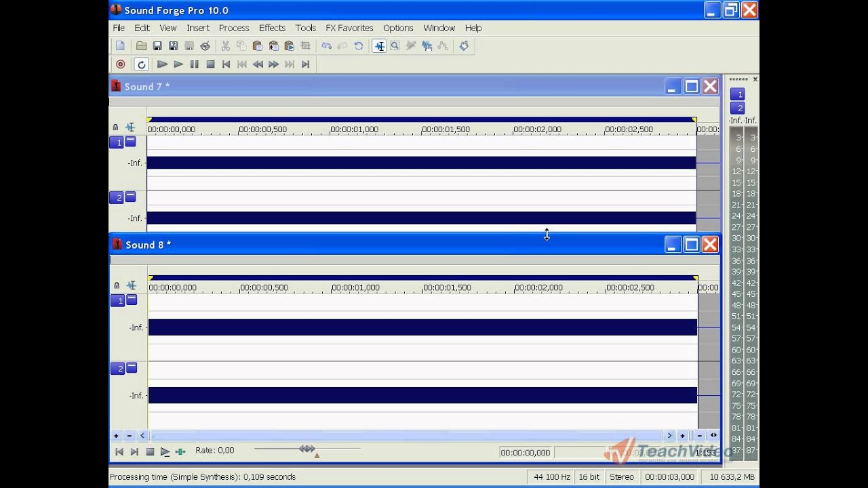Click the cursor position field 00:00:00,000

(x=526, y=453)
